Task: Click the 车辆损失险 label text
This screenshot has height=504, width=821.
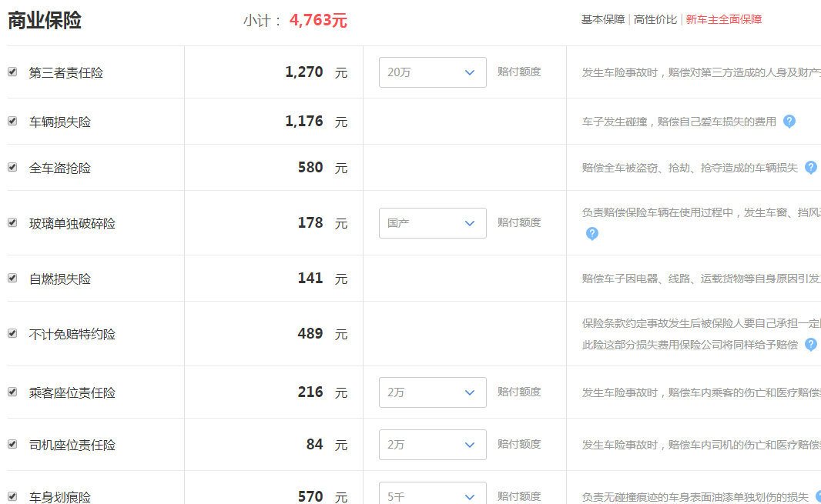Action: tap(60, 122)
